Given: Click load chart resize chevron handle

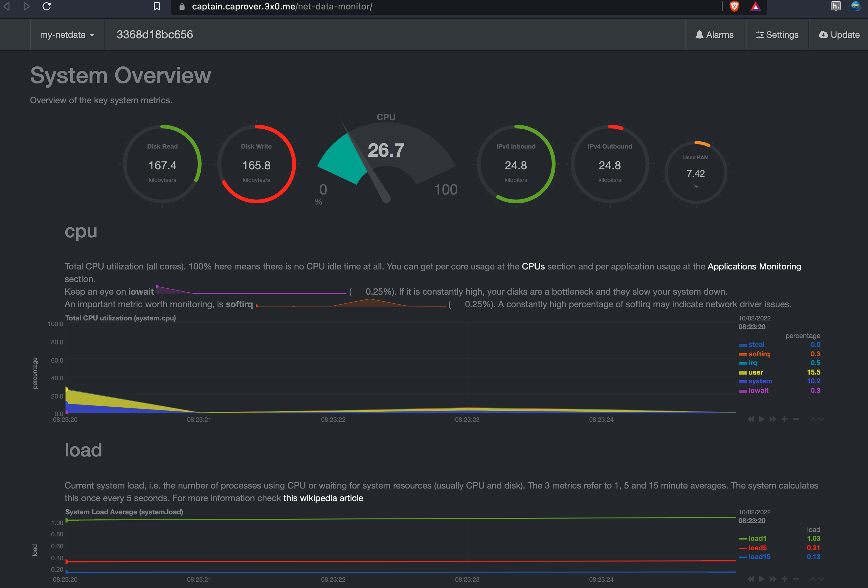Looking at the screenshot, I should tap(817, 579).
